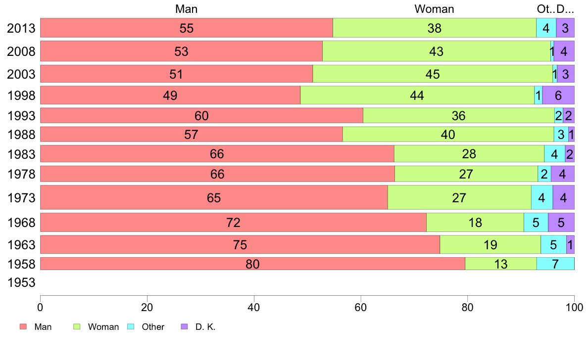The image size is (588, 364).
Task: Click the green Woman legend swatch
Action: pyautogui.click(x=77, y=327)
